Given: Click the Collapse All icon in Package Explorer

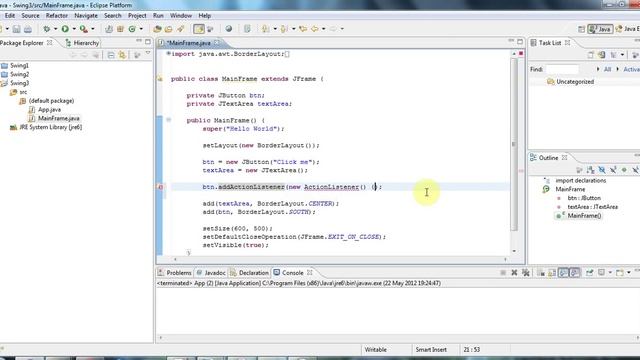Looking at the screenshot, I should [111, 55].
